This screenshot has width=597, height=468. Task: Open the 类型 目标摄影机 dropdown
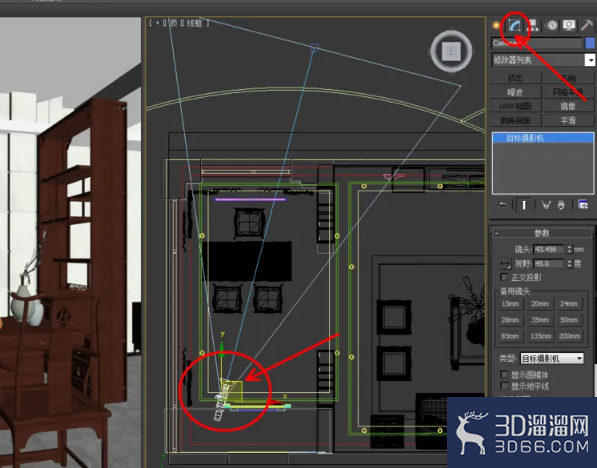552,358
